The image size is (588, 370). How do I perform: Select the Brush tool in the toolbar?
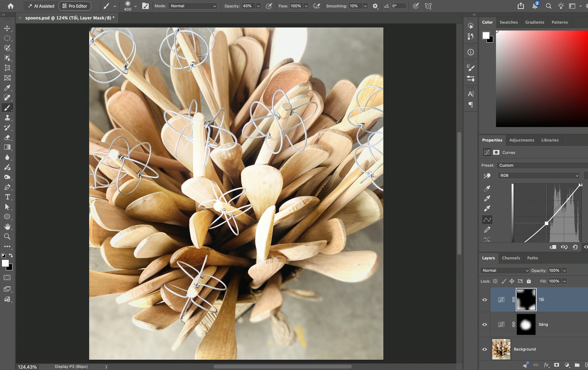click(x=7, y=108)
